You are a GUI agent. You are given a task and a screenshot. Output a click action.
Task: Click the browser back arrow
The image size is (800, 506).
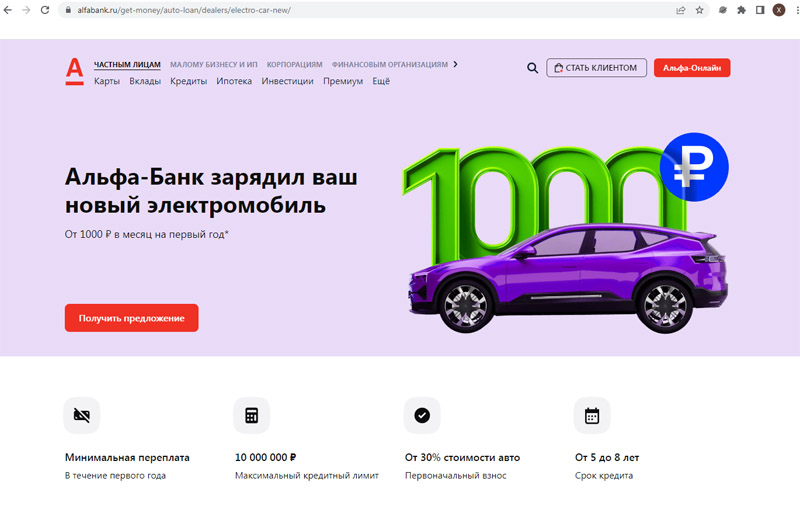coord(8,10)
